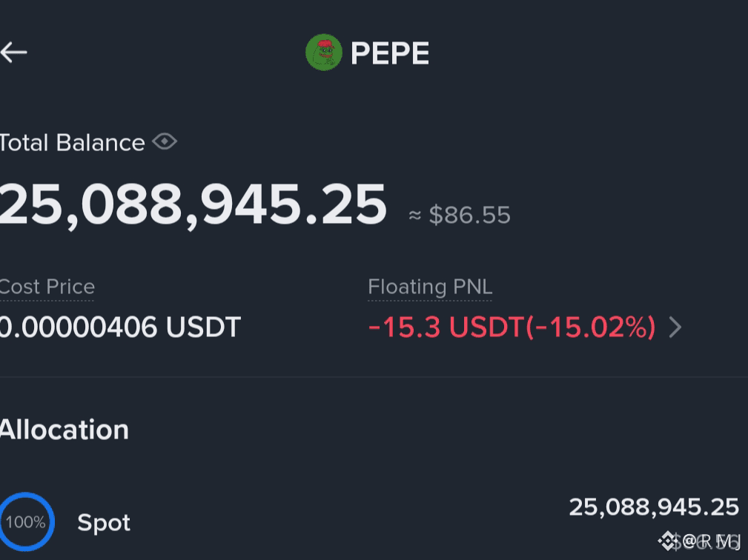Screen dimensions: 748x560
Task: Select the -15.3 USDT(-15.02%) loss value
Action: 512,327
